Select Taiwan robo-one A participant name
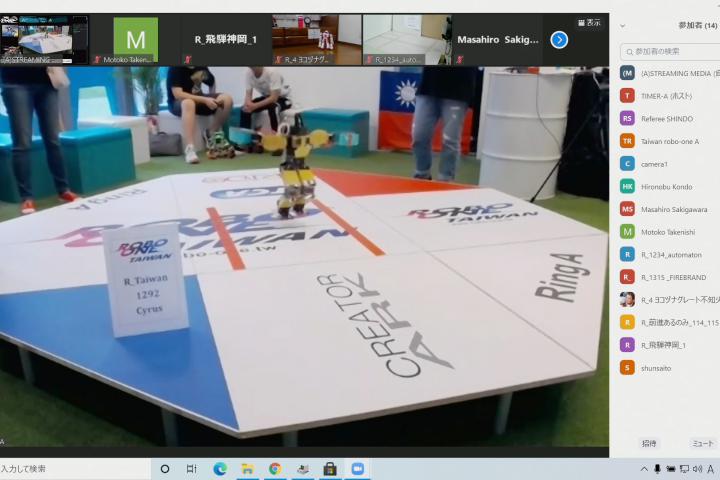This screenshot has width=720, height=480. pyautogui.click(x=670, y=141)
